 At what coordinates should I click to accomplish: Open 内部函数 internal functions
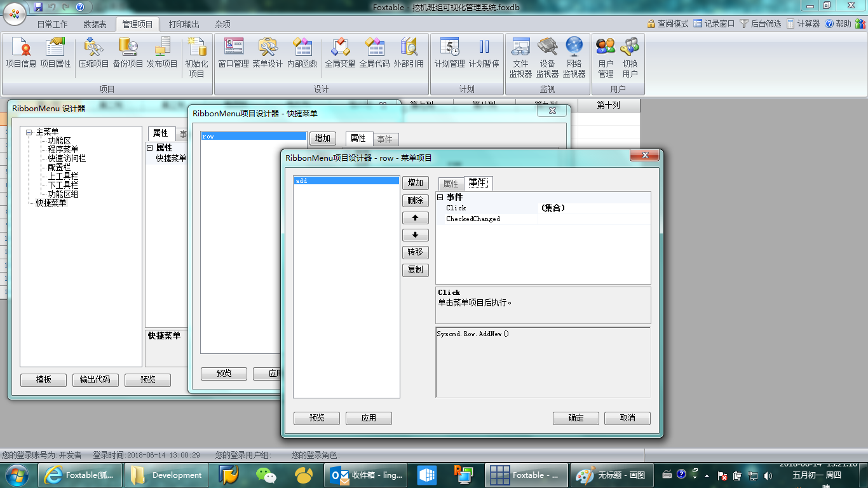click(302, 53)
